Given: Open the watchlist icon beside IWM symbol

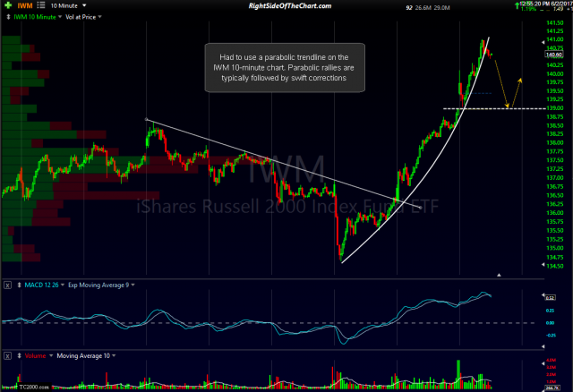Looking at the screenshot, I should [41, 5].
